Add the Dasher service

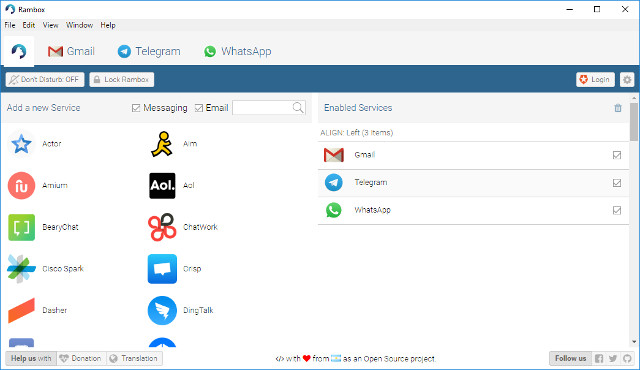click(21, 310)
